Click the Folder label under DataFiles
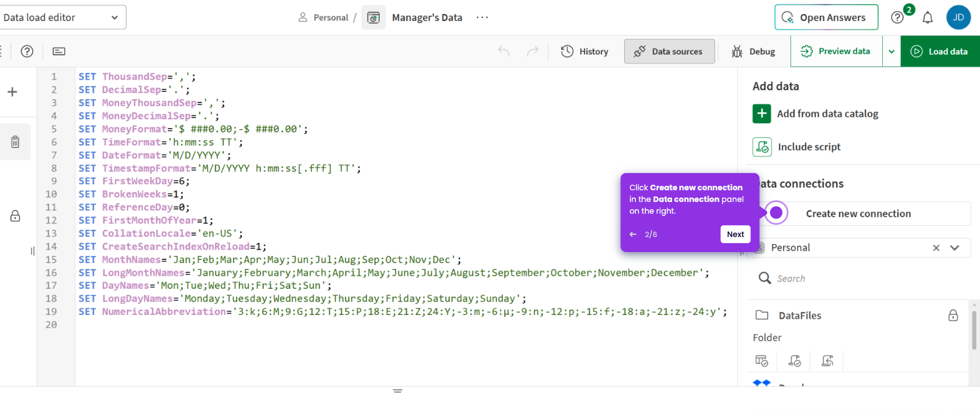The height and width of the screenshot is (414, 980). coord(767,338)
